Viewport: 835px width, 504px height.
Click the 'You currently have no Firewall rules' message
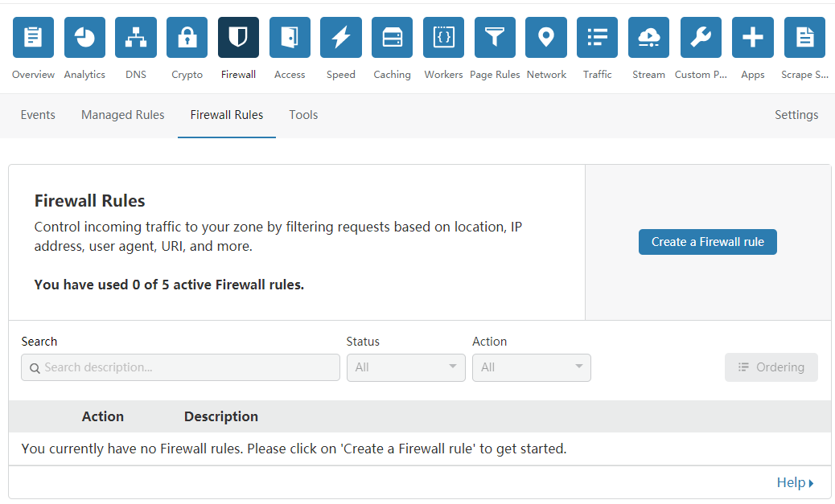[294, 449]
